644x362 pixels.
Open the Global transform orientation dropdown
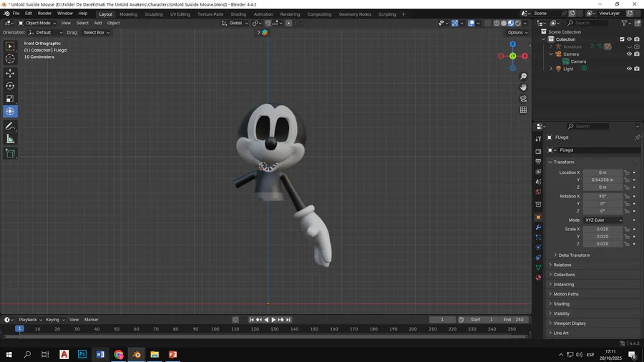pyautogui.click(x=235, y=24)
